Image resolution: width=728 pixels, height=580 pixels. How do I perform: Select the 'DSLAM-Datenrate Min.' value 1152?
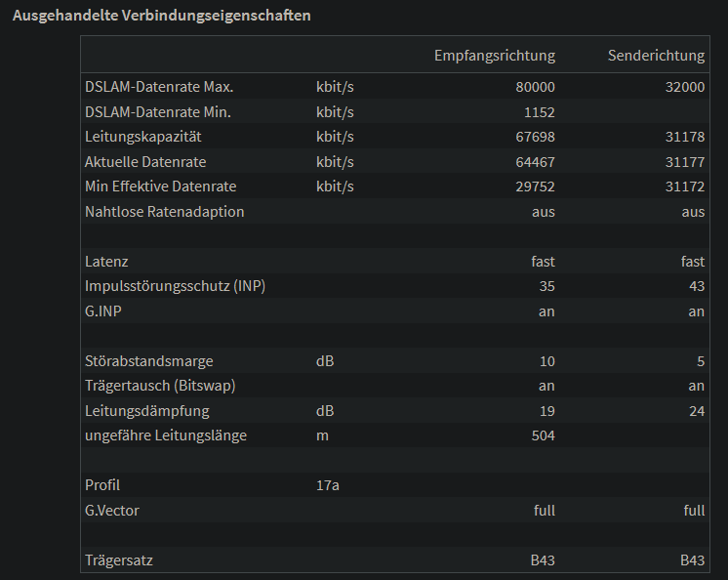pyautogui.click(x=540, y=112)
